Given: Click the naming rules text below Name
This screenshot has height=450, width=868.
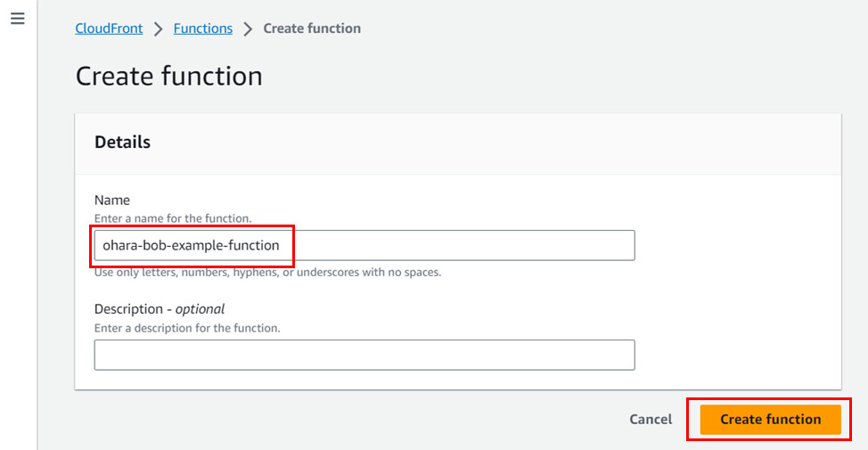Looking at the screenshot, I should [x=267, y=273].
